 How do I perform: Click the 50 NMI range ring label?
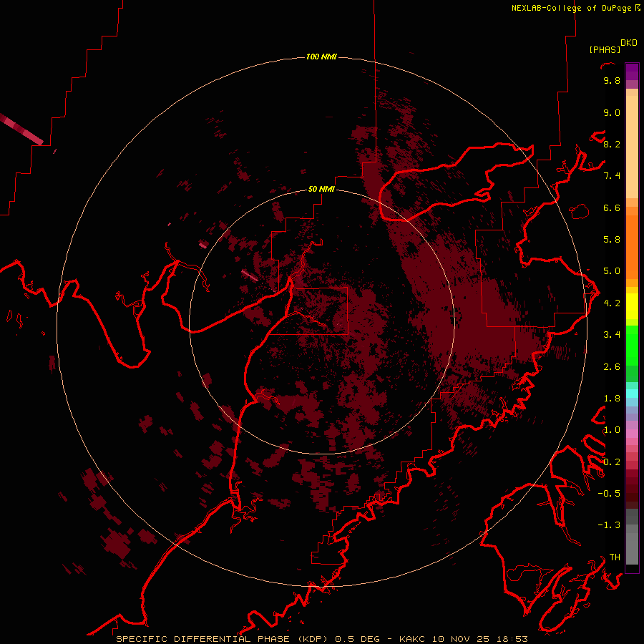pyautogui.click(x=321, y=189)
